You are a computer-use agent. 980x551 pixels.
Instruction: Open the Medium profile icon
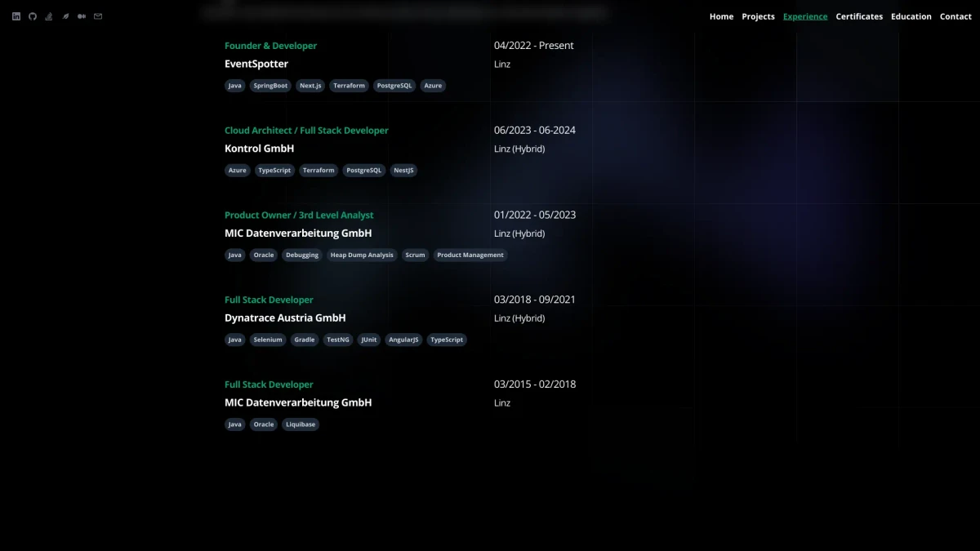click(x=82, y=16)
